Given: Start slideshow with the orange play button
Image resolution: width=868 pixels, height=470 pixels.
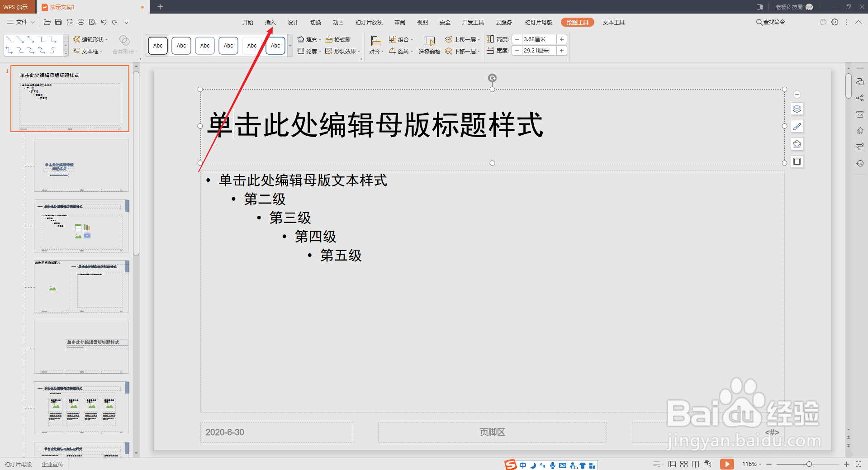Looking at the screenshot, I should [726, 464].
